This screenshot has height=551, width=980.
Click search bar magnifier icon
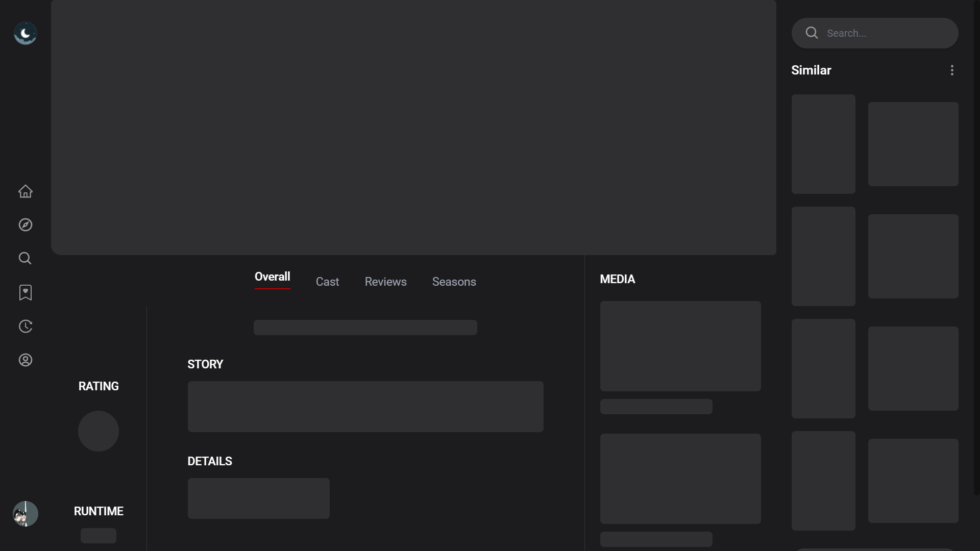pos(812,33)
